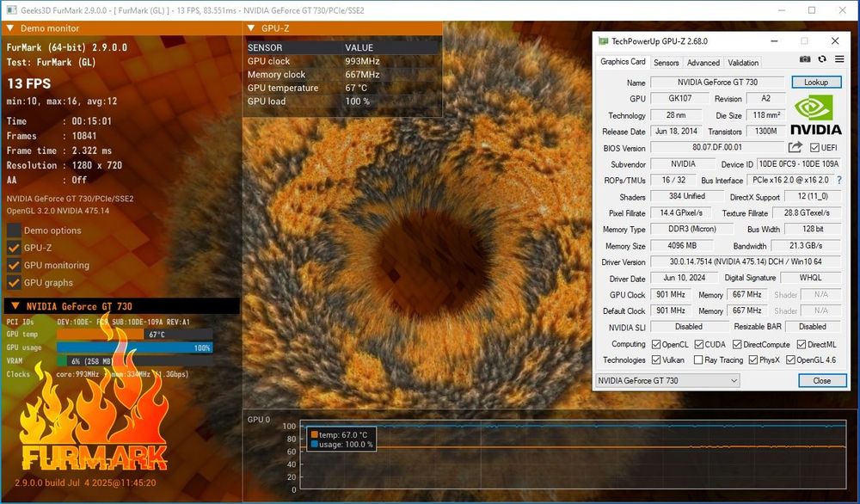Click the DirectX Support 12 (11_0) field
This screenshot has width=860, height=504.
(813, 196)
